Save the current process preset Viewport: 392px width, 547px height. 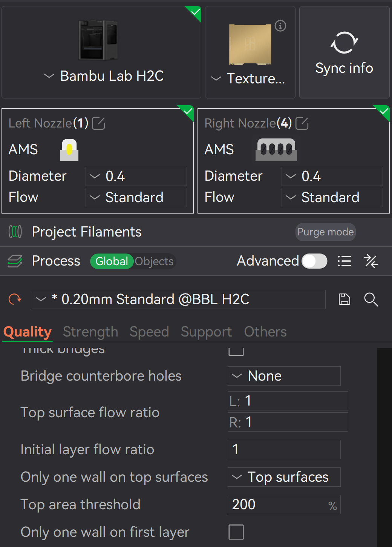pos(345,300)
